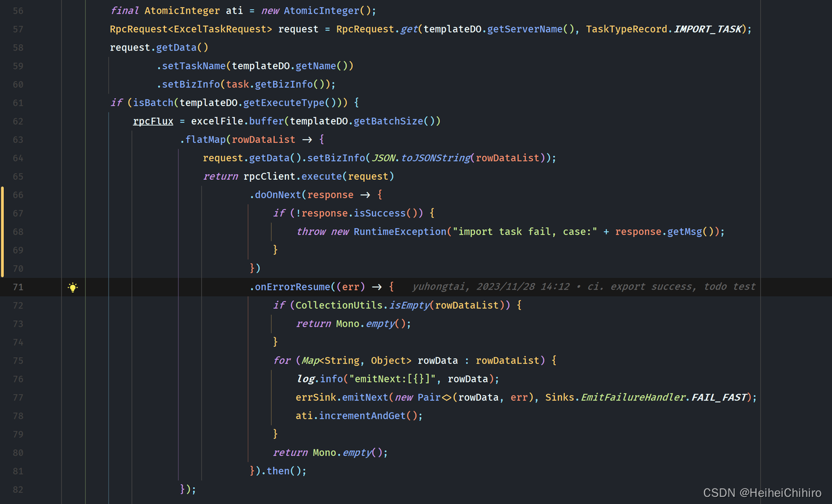Click the toJSONString method call
The width and height of the screenshot is (832, 504).
click(x=434, y=158)
